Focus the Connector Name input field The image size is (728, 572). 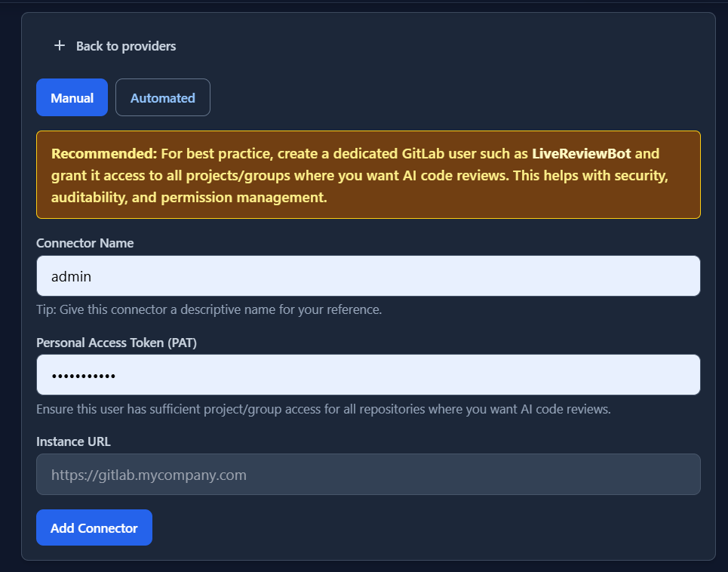click(x=368, y=276)
